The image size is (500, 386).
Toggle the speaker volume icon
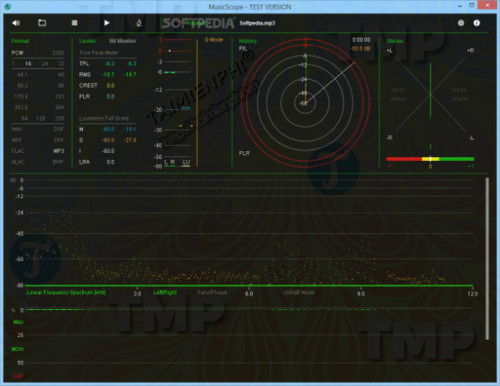(x=16, y=23)
